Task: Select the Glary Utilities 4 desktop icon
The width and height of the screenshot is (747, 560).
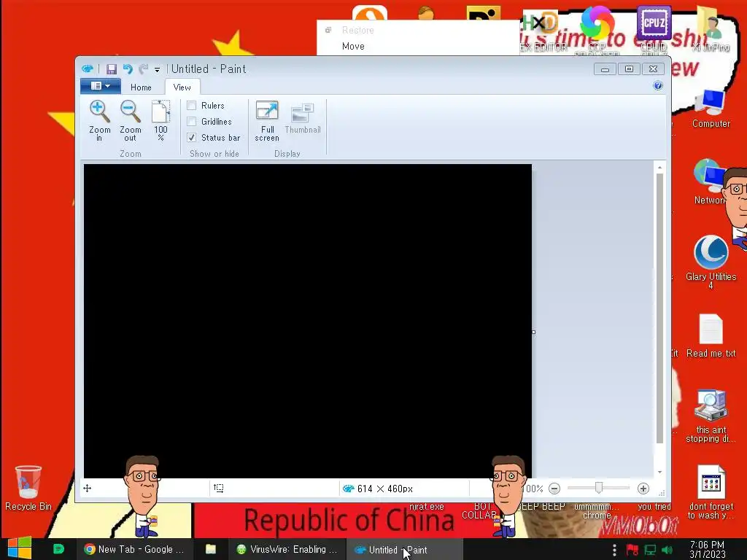Action: pyautogui.click(x=711, y=262)
